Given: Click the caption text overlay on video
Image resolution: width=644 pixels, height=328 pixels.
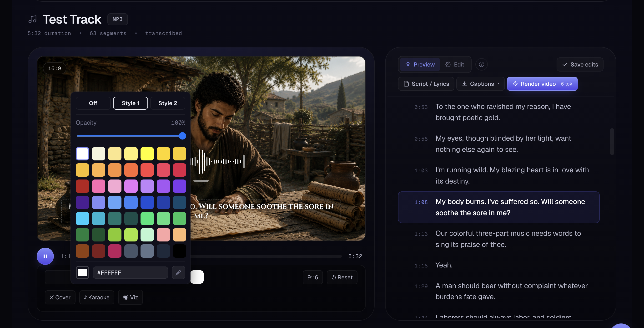Looking at the screenshot, I should click(x=265, y=211).
